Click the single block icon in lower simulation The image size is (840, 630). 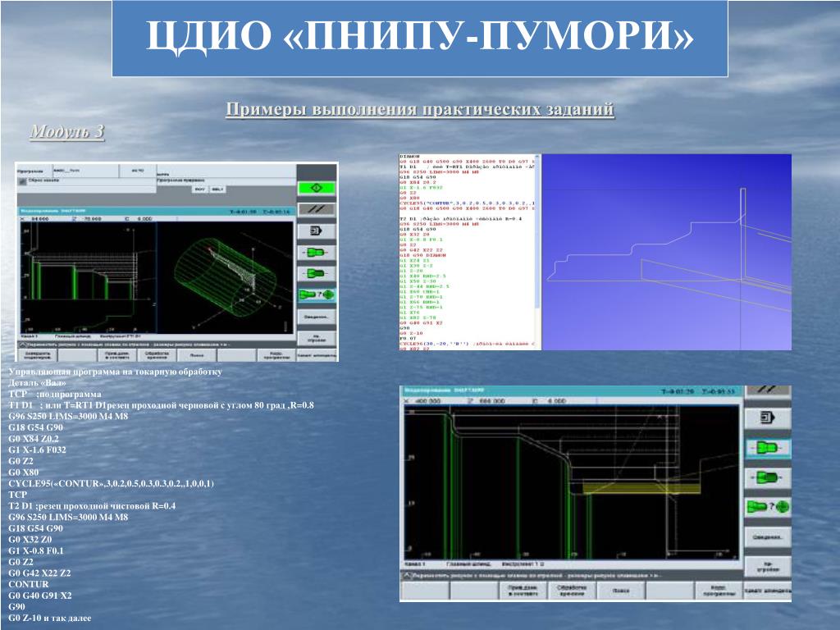click(768, 418)
